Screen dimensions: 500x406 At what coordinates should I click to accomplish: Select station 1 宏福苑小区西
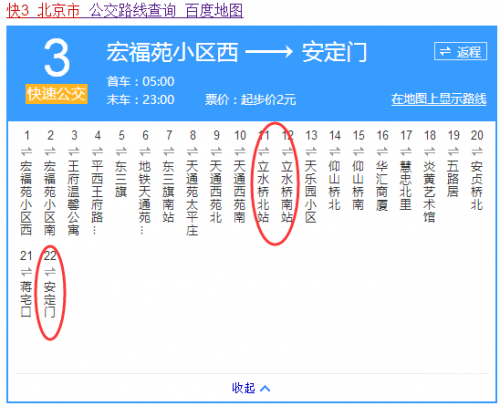coord(26,198)
